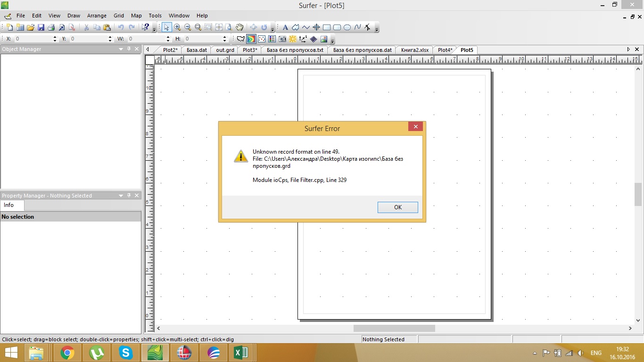Screen dimensions: 644x362
Task: Select the Ellipse drawing tool
Action: pos(347,27)
